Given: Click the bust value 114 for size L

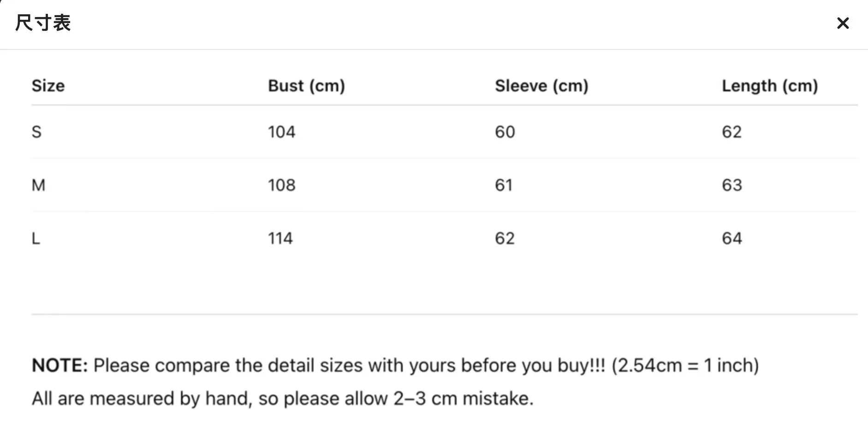Looking at the screenshot, I should 281,238.
